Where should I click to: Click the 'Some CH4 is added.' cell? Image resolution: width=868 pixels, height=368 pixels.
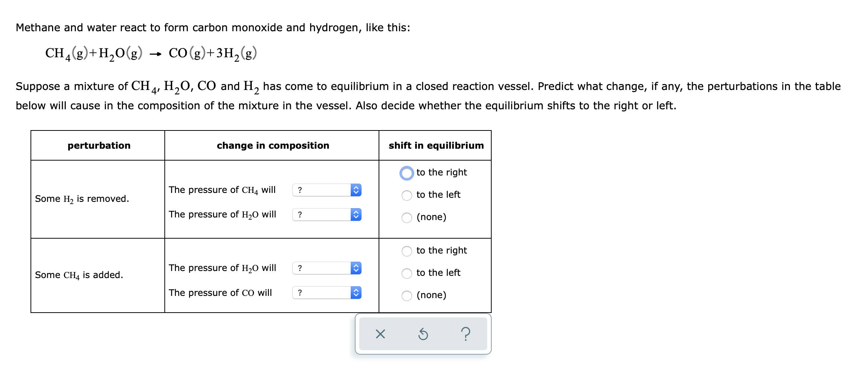[x=79, y=275]
